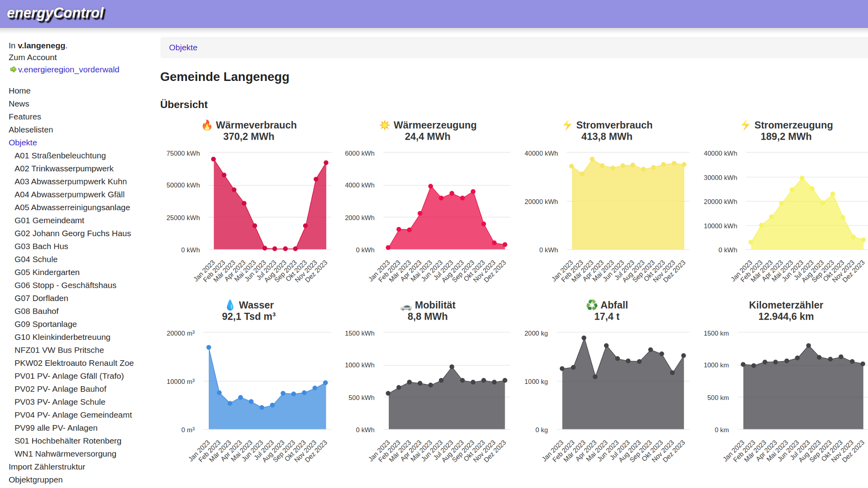Image resolution: width=868 pixels, height=488 pixels.
Task: Click the water drop icon beside Wasser
Action: click(x=230, y=305)
